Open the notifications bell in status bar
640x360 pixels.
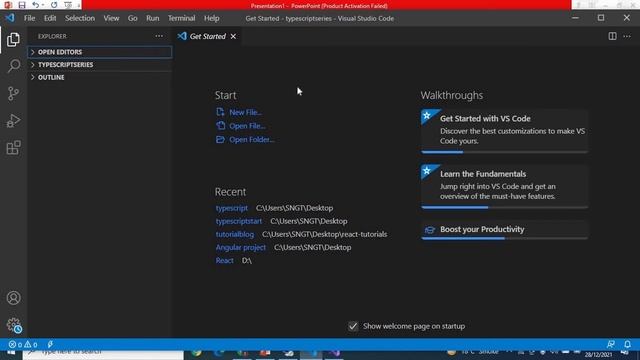point(627,344)
